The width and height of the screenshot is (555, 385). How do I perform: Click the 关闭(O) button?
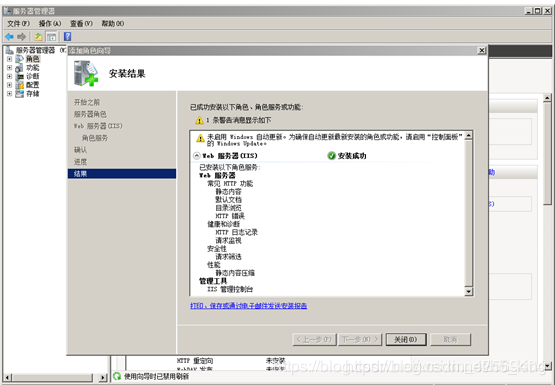[x=406, y=339]
